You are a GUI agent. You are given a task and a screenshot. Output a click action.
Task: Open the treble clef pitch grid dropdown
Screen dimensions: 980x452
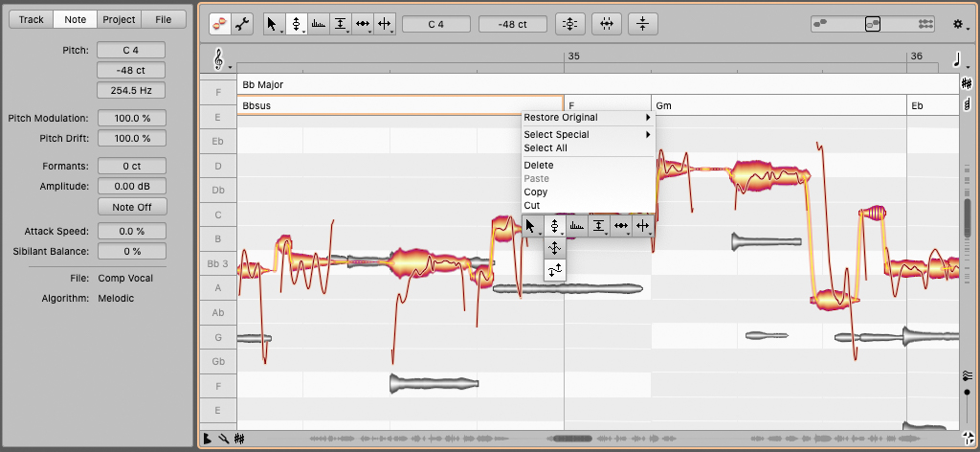220,60
